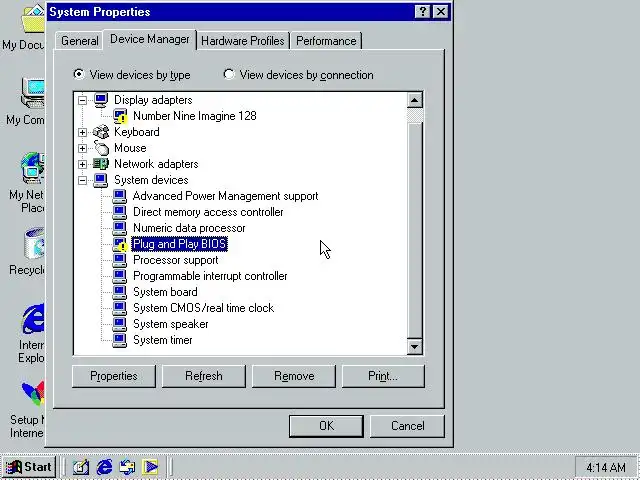Click the System speaker device icon
The height and width of the screenshot is (480, 640).
tap(120, 324)
